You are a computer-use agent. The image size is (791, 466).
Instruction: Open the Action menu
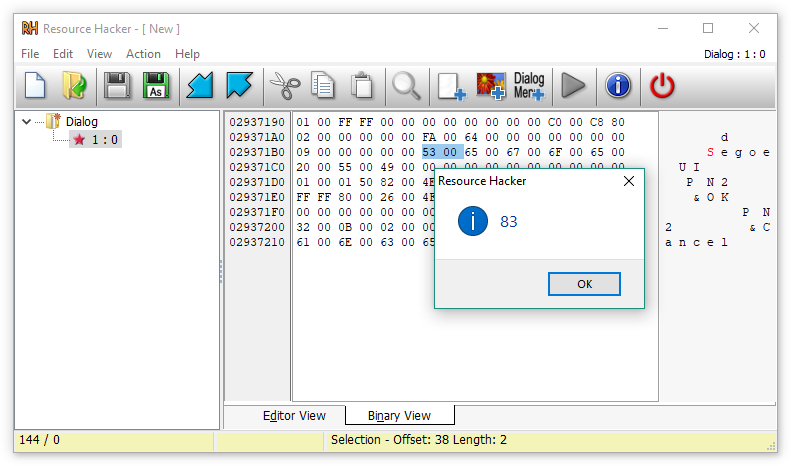[x=143, y=54]
